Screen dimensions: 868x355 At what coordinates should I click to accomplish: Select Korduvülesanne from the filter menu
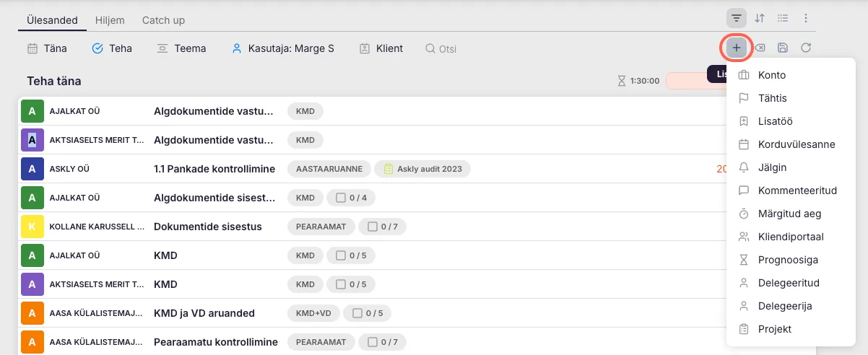click(796, 144)
